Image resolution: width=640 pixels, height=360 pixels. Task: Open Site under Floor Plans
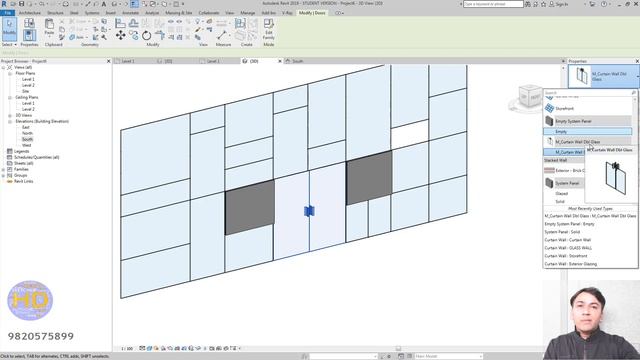click(25, 91)
